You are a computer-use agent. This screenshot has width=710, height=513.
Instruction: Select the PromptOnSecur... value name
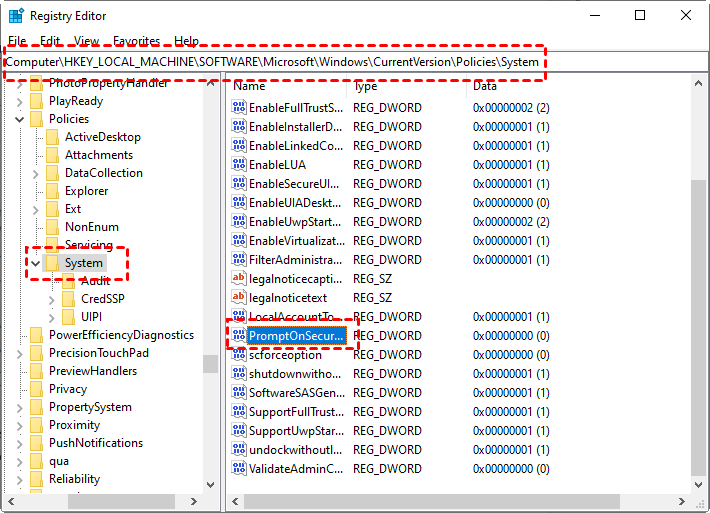pos(296,336)
